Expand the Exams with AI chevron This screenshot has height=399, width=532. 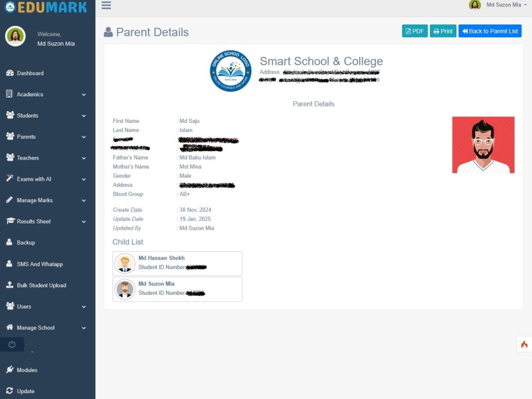click(x=84, y=179)
